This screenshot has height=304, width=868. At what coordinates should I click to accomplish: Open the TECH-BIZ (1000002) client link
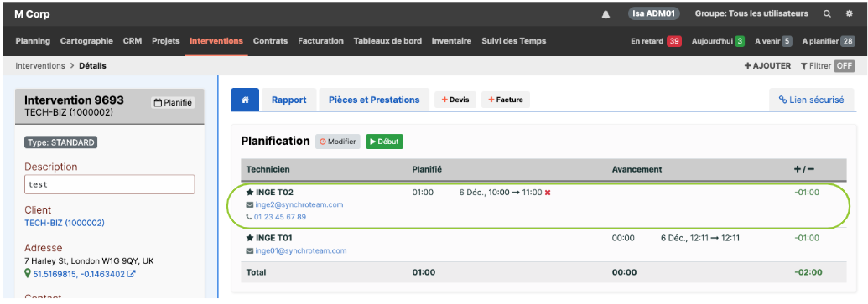pos(65,224)
